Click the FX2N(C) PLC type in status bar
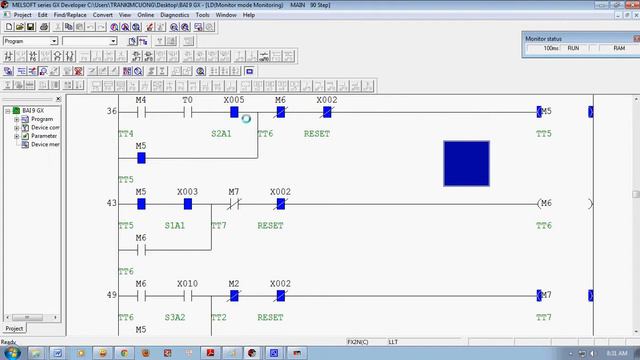Screen dimensions: 640x360 (x=358, y=342)
